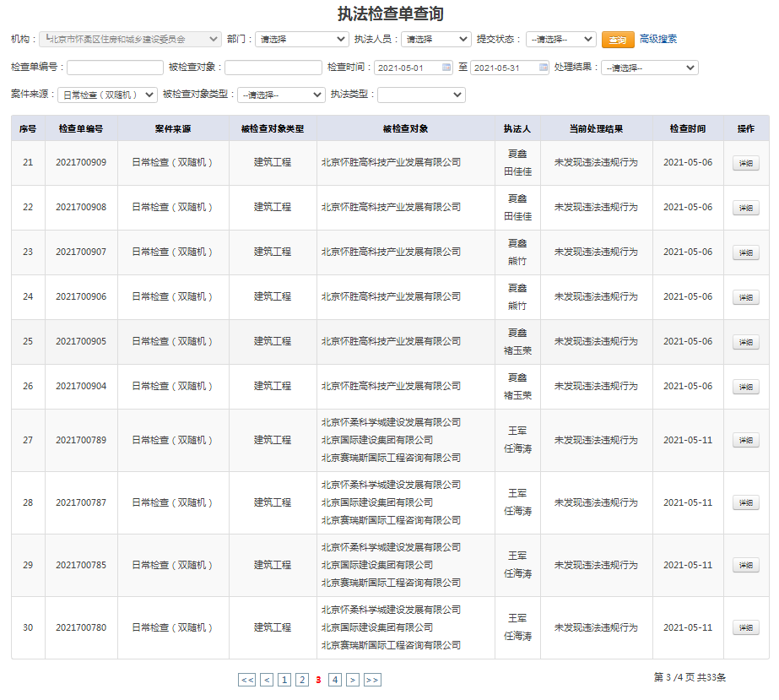The image size is (779, 700).
Task: Click the 被检查对象 column header
Action: pos(405,128)
